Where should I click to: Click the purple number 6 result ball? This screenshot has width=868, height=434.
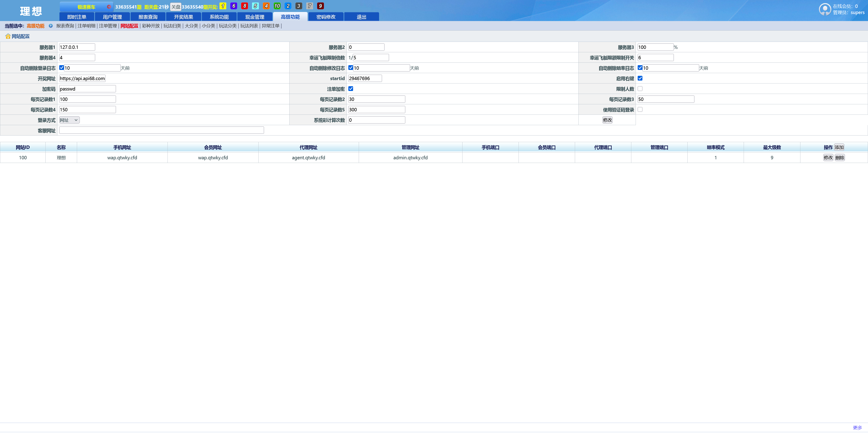pos(234,6)
